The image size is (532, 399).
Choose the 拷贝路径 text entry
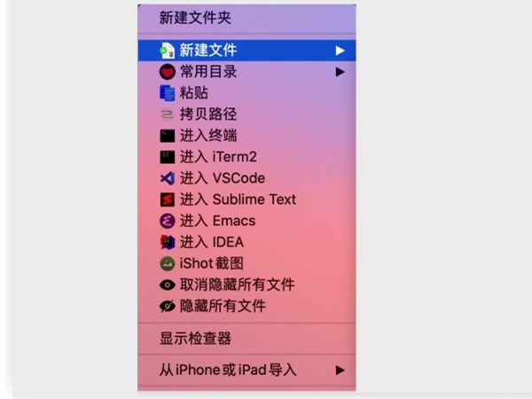click(x=208, y=114)
